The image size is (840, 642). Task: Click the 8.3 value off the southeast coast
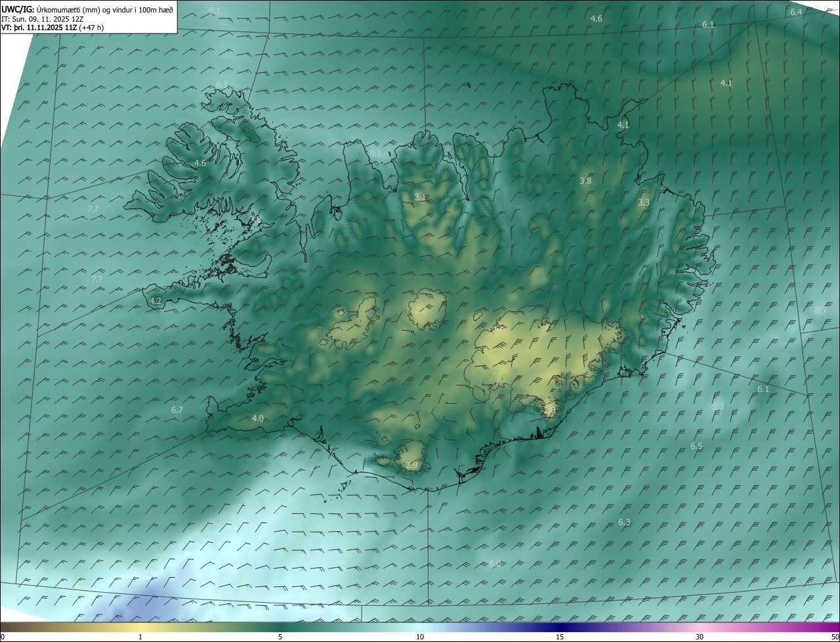718,407
